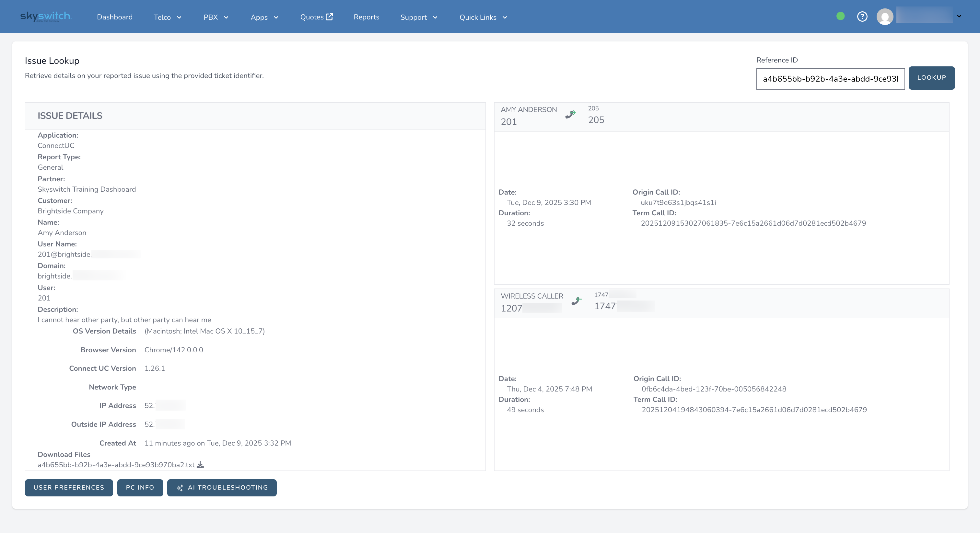The height and width of the screenshot is (533, 980).
Task: Select Origin Call ID uku7t9e63s1jbqs41s1i
Action: (x=678, y=202)
